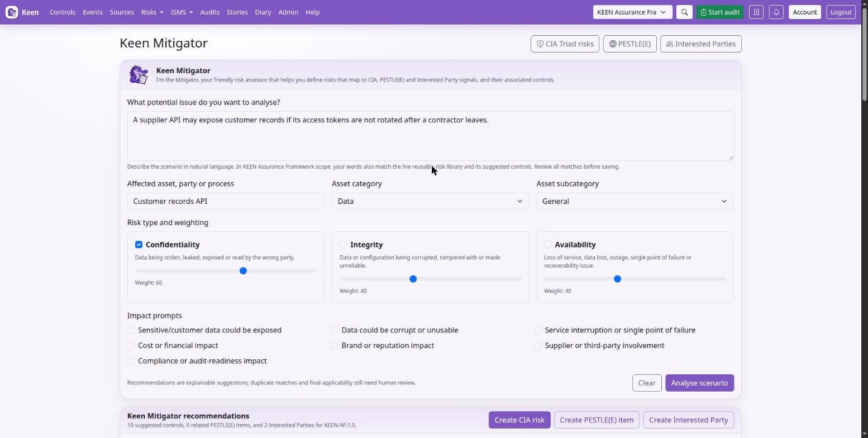Click the Affected asset input field

pyautogui.click(x=226, y=201)
